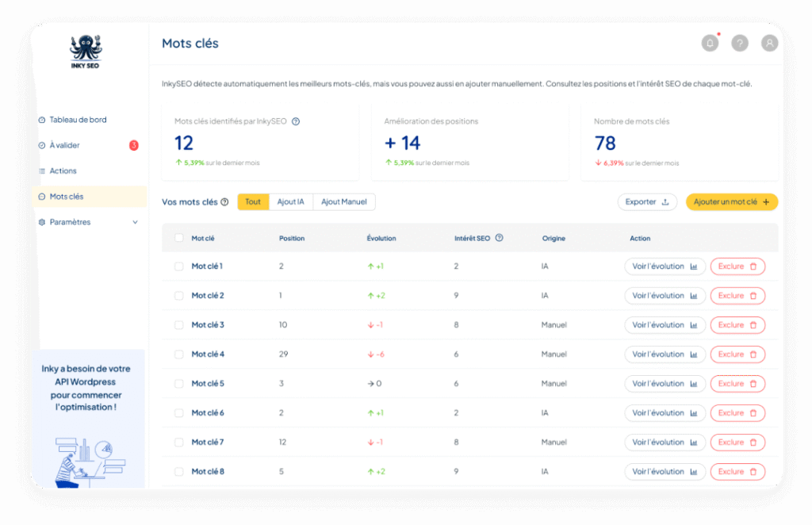Select the checkbox for Mot clé 4
This screenshot has height=525, width=812.
(178, 354)
